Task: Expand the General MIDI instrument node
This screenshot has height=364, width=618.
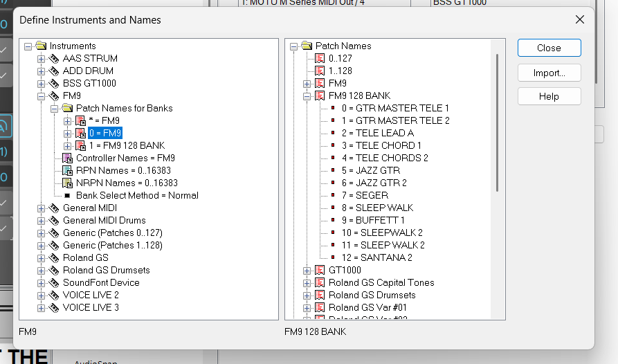Action: pyautogui.click(x=41, y=208)
